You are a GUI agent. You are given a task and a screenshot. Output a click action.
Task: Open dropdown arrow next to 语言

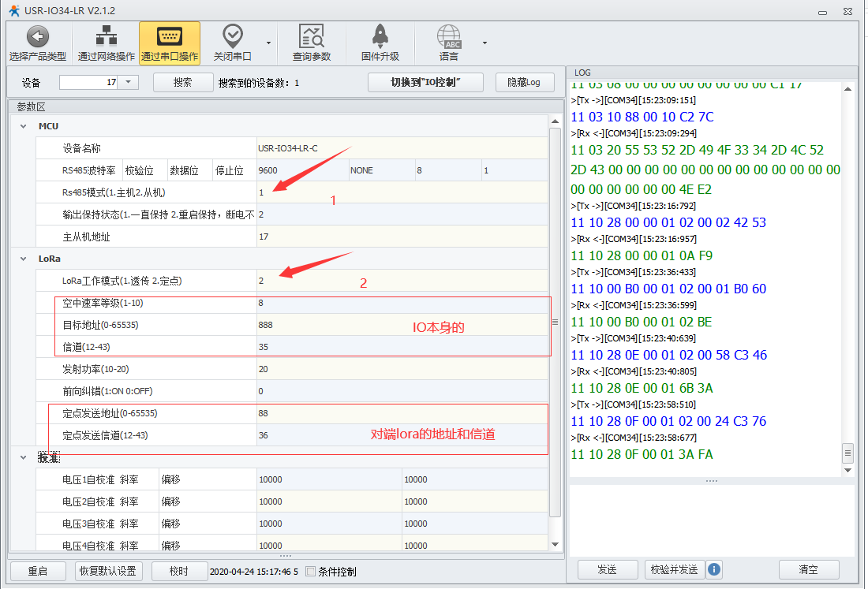pyautogui.click(x=485, y=43)
